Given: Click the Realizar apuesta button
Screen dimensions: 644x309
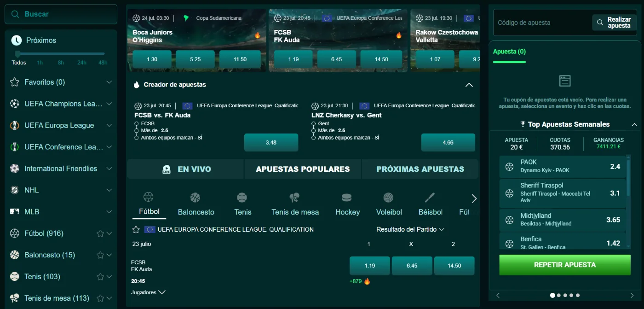Looking at the screenshot, I should pos(614,23).
